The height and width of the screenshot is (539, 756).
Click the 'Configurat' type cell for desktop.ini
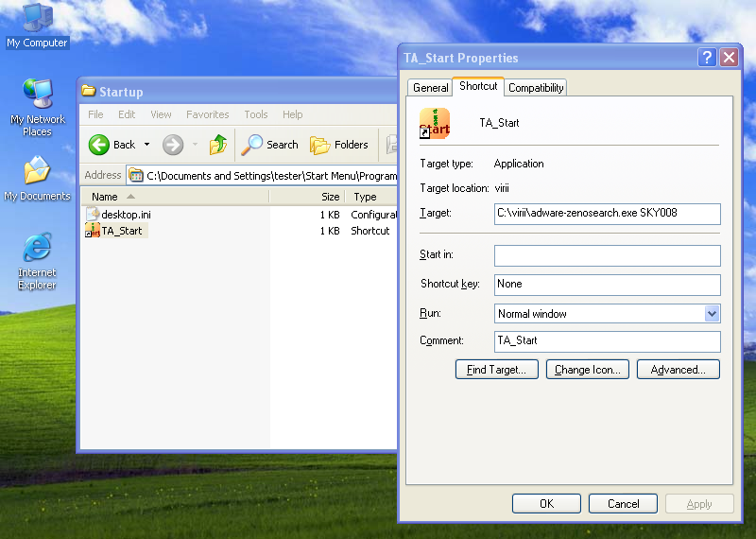click(x=373, y=215)
